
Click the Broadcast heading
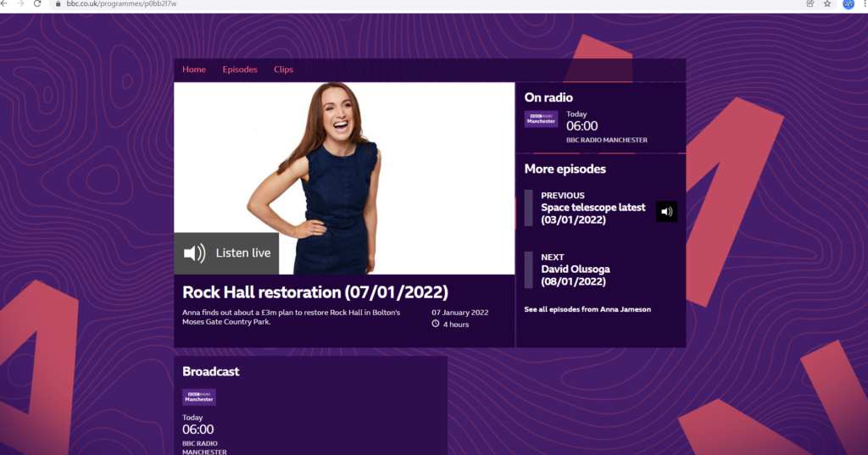pyautogui.click(x=211, y=371)
